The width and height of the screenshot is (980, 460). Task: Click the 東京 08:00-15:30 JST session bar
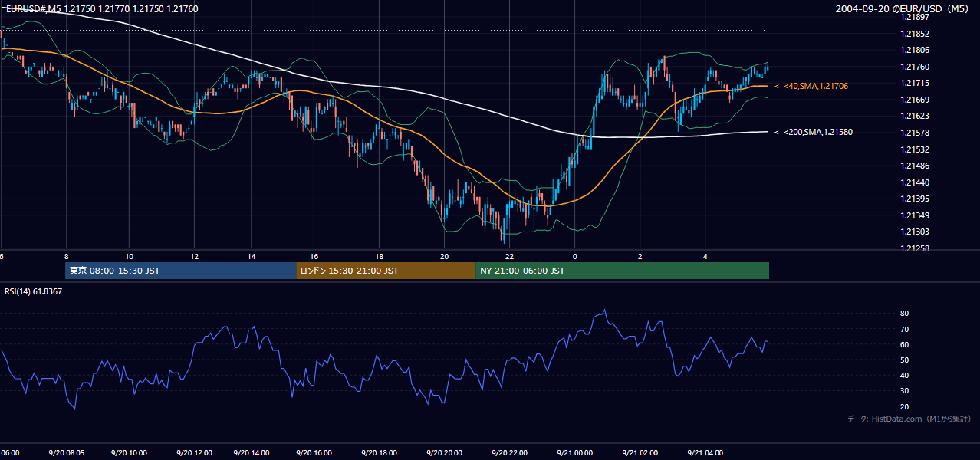click(181, 271)
